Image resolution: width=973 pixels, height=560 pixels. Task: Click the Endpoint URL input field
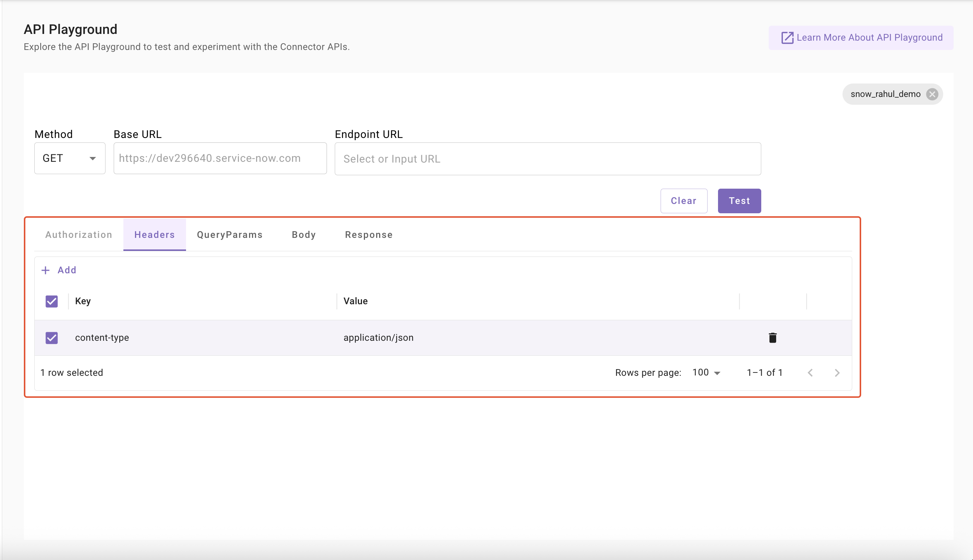click(x=548, y=159)
